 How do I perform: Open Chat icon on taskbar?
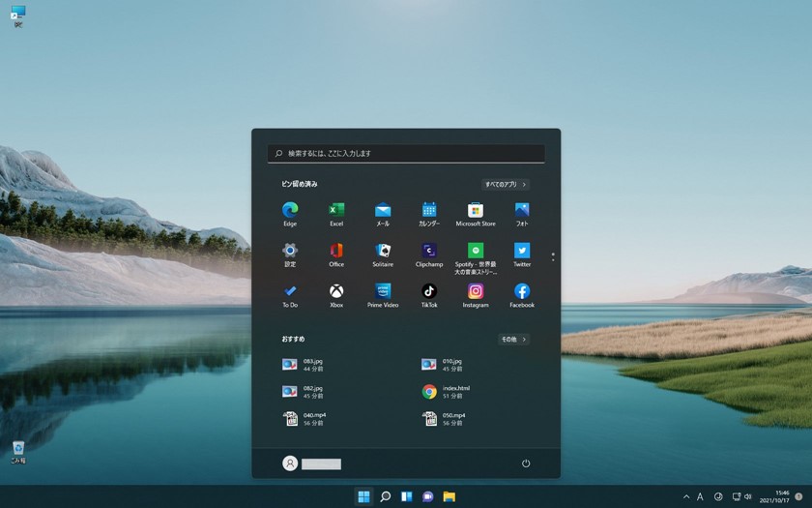click(x=427, y=496)
